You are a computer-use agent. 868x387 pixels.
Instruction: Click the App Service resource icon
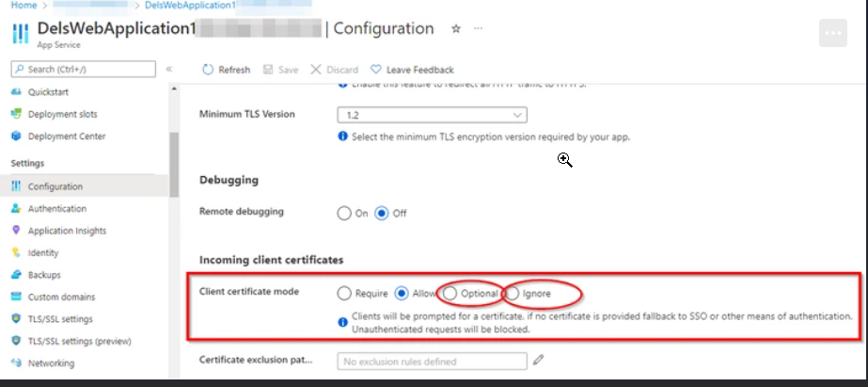[21, 33]
